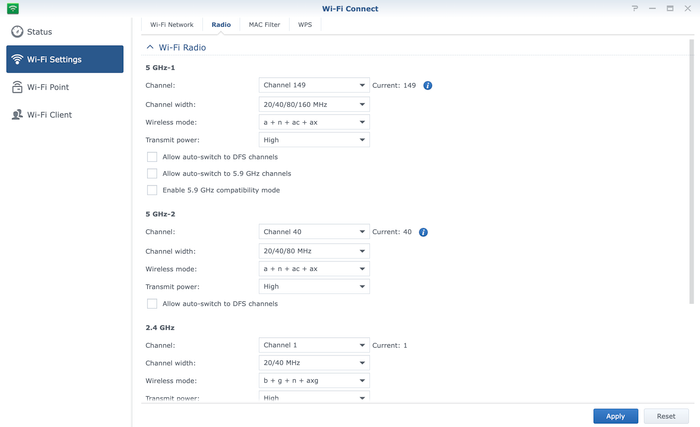Image resolution: width=700 pixels, height=427 pixels.
Task: Switch to the WPS tab
Action: pyautogui.click(x=304, y=24)
